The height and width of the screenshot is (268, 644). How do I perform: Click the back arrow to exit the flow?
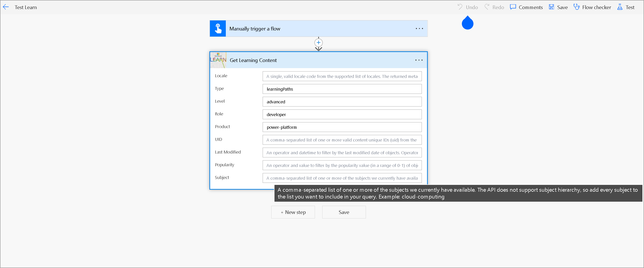5,7
